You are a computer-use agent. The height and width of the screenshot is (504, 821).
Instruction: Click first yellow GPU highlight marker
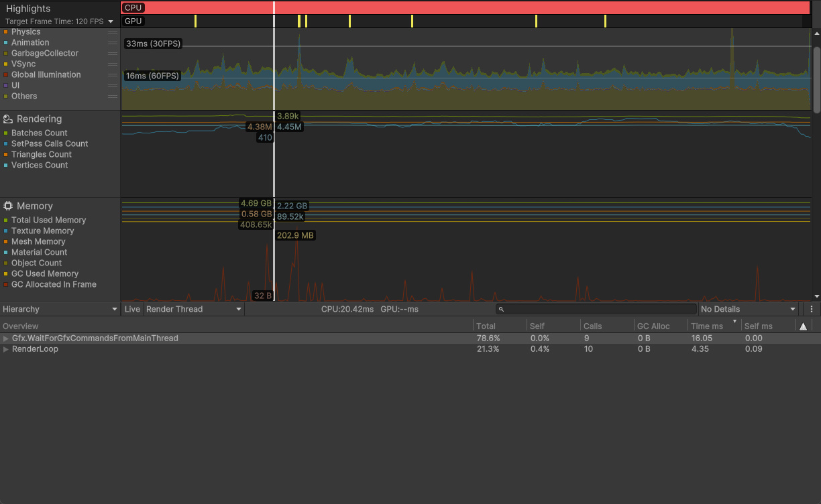195,21
